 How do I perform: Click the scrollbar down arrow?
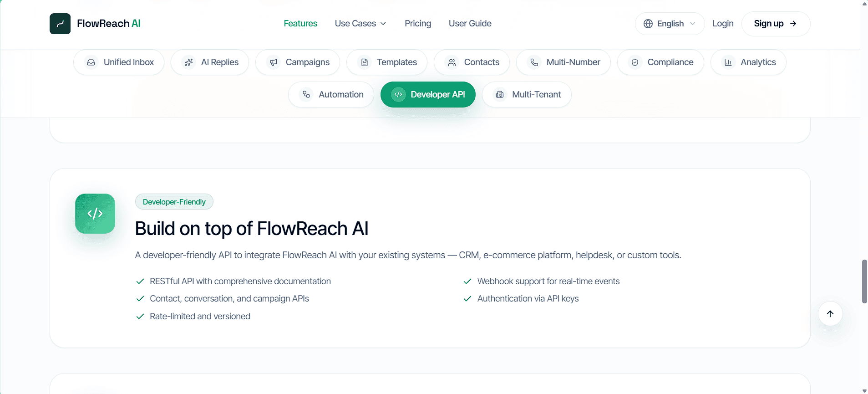coord(864,391)
